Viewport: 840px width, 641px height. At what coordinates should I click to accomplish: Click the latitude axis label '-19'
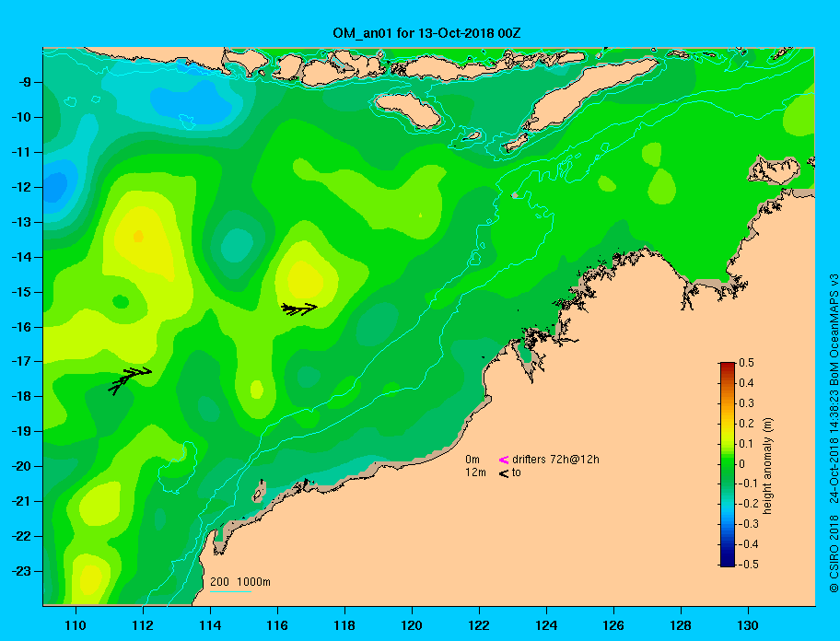pos(22,431)
